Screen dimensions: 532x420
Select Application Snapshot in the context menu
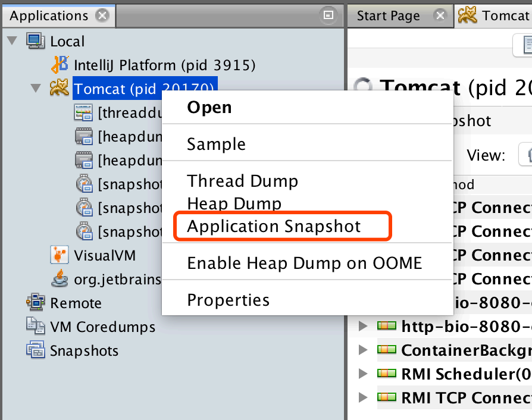(x=308, y=226)
